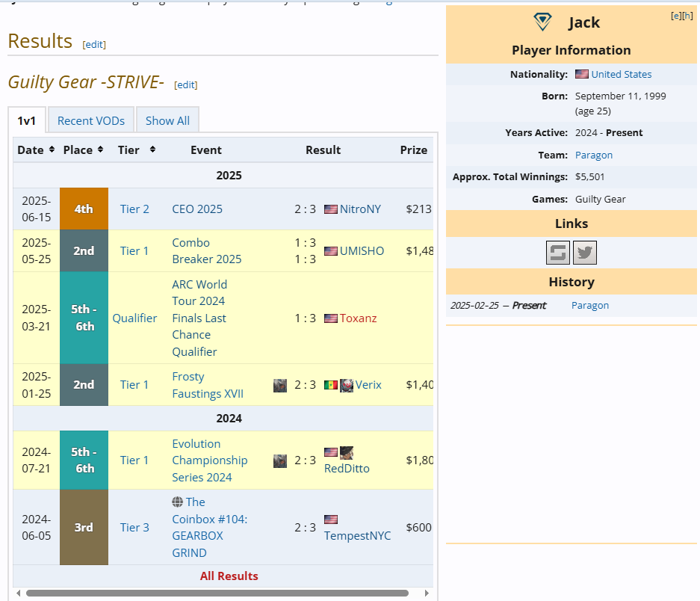Open the Combo Breaker 2025 event page
Screen dimensions: 700x601
click(207, 250)
